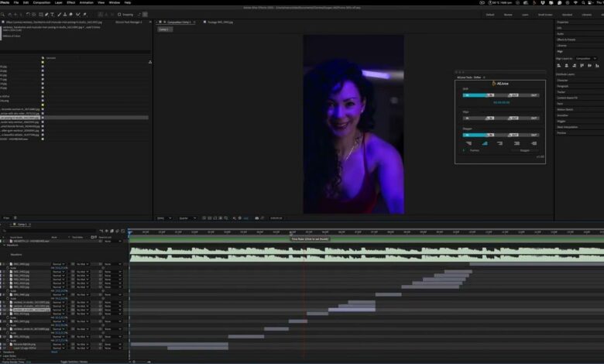Select the Puppet Pin tool
Image resolution: width=604 pixels, height=364 pixels.
click(x=84, y=15)
